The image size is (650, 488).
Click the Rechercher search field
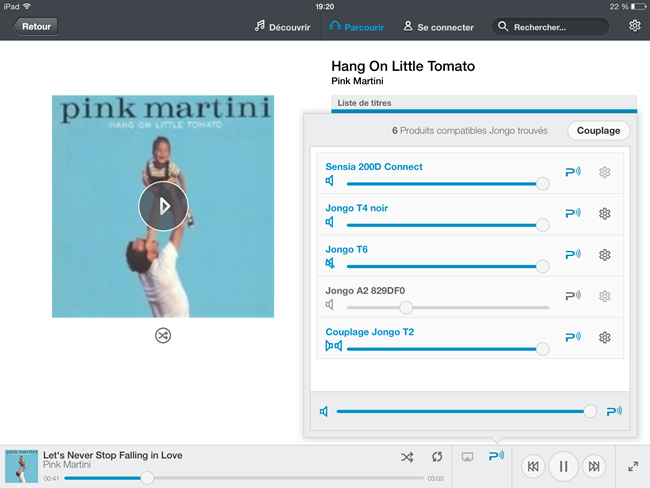551,27
